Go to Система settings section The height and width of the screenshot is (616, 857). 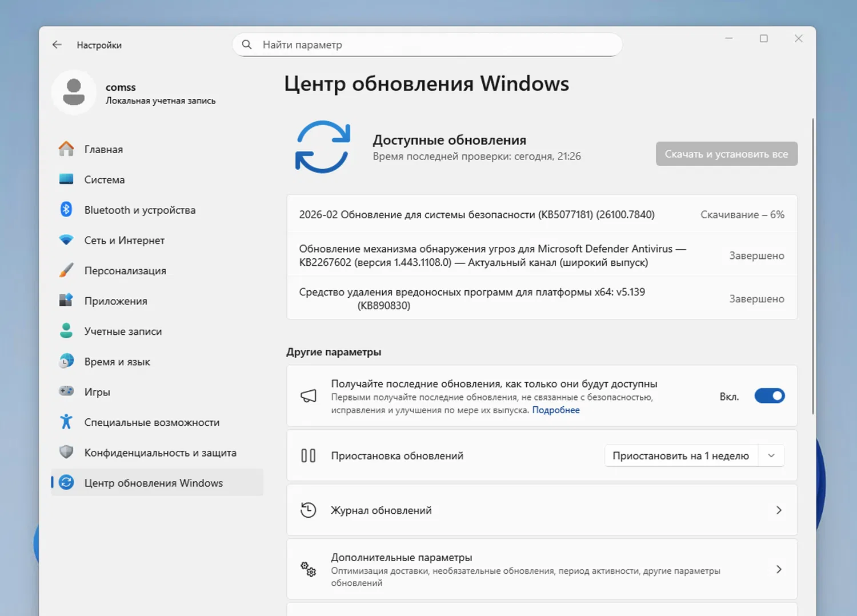(x=157, y=179)
